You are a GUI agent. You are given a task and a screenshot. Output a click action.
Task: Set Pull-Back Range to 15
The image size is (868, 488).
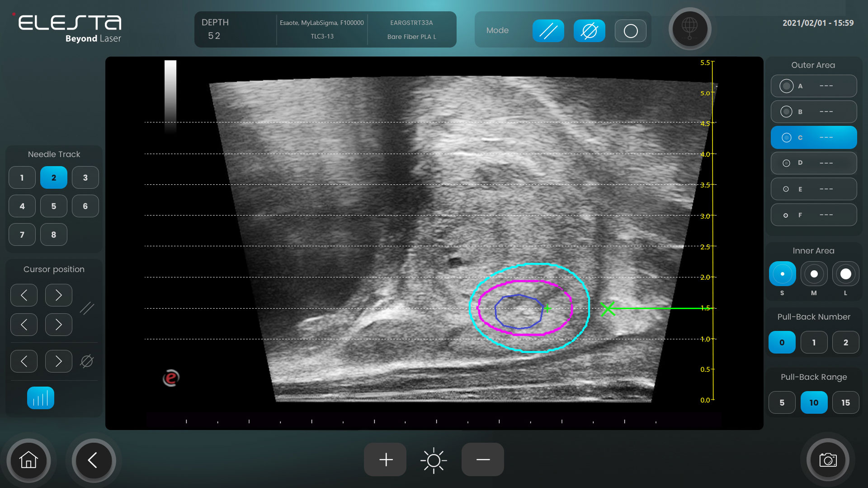[845, 403]
